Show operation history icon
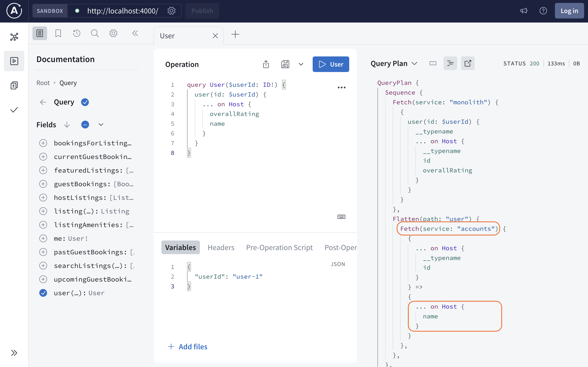This screenshot has height=367, width=588. [x=77, y=33]
